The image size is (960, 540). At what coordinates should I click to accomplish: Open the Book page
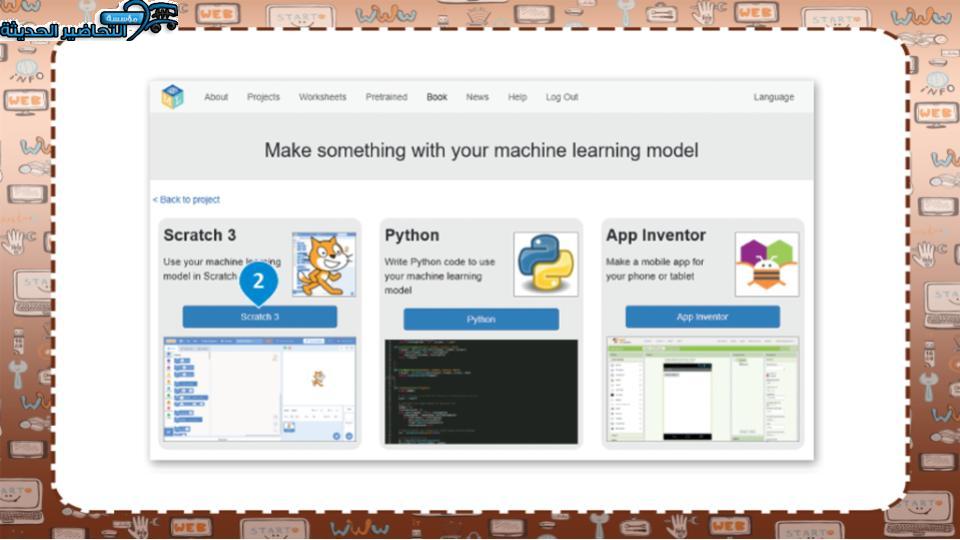coord(437,97)
